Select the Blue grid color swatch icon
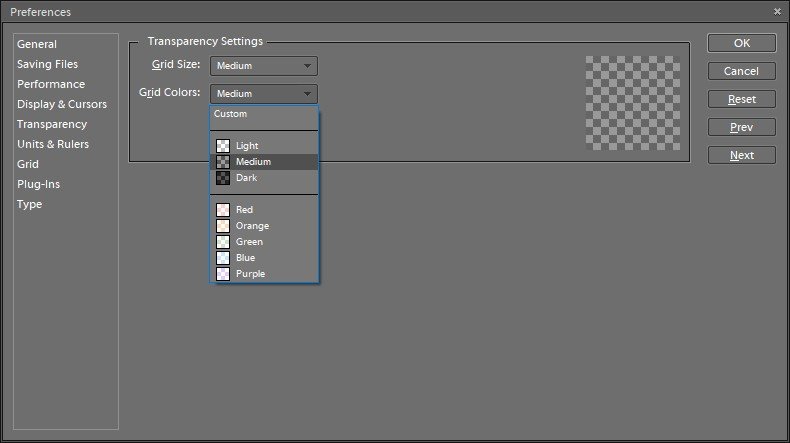The height and width of the screenshot is (443, 790). pos(223,258)
